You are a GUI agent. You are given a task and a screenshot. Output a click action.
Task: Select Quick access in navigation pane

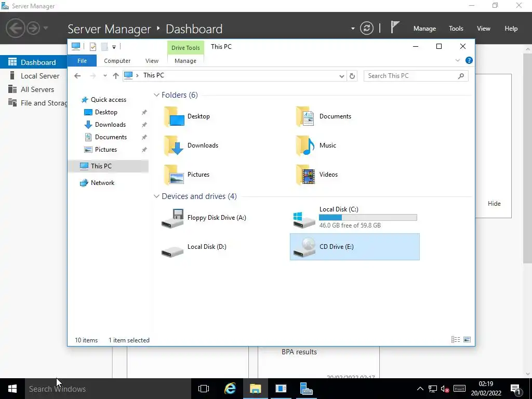tap(103, 99)
